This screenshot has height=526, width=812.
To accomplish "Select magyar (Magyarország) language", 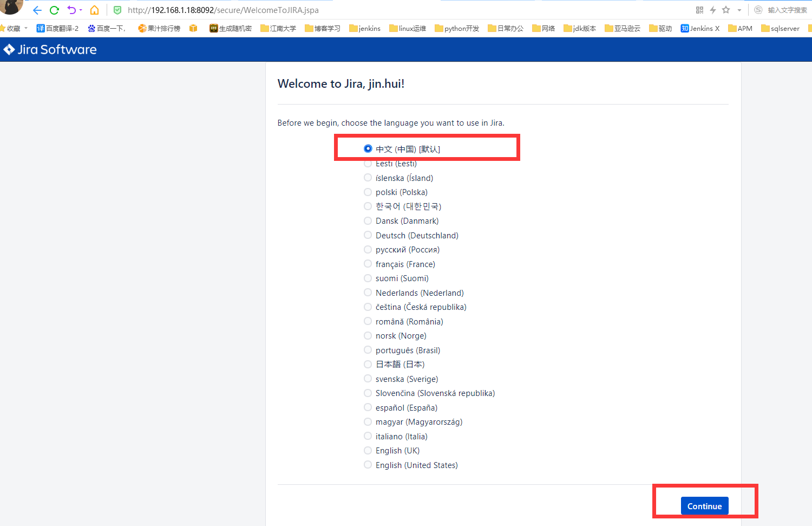I will (368, 421).
